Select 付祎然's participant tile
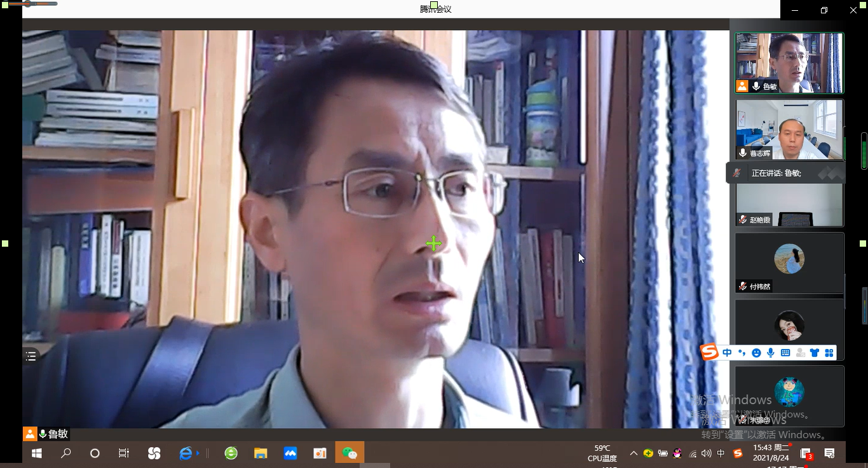Image resolution: width=868 pixels, height=468 pixels. (789, 263)
